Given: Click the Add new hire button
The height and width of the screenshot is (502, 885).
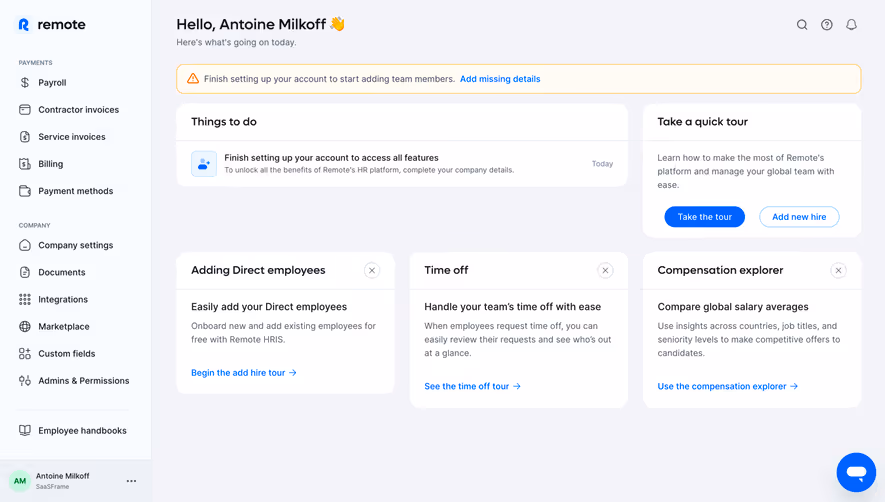Looking at the screenshot, I should pos(799,217).
